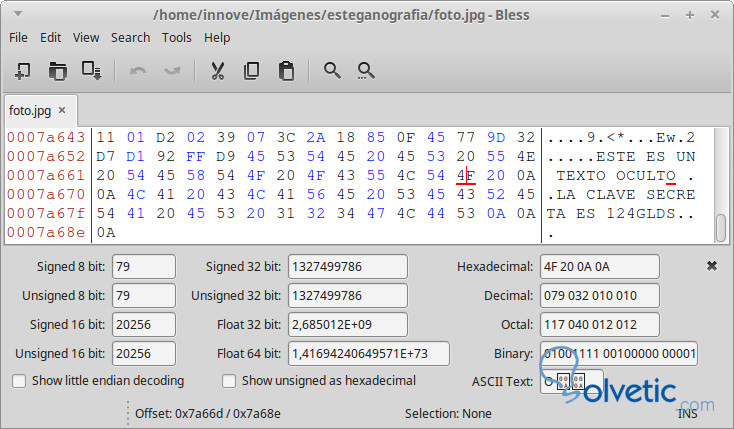
Task: Click the FF byte in row 0007a652
Action: 196,156
